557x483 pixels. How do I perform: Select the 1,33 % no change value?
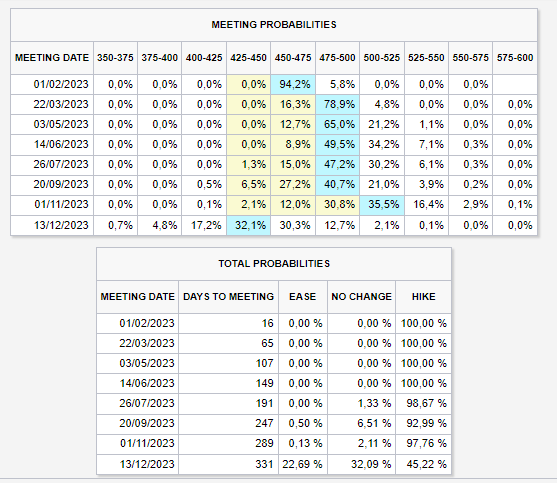[x=362, y=403]
